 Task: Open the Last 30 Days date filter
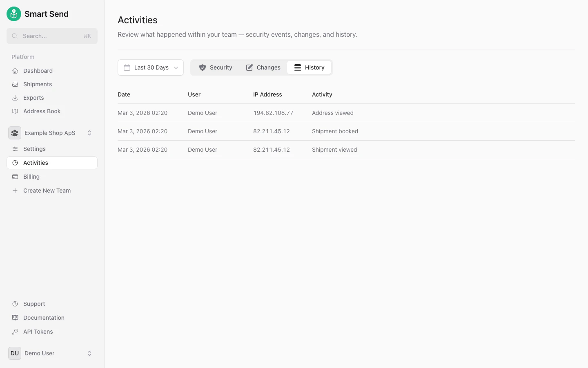[x=150, y=67]
